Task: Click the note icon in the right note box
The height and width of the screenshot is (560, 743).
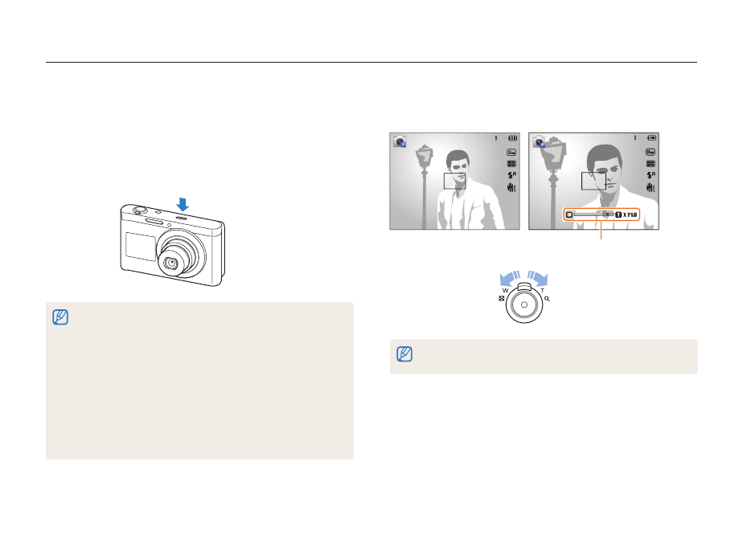Action: tap(404, 354)
